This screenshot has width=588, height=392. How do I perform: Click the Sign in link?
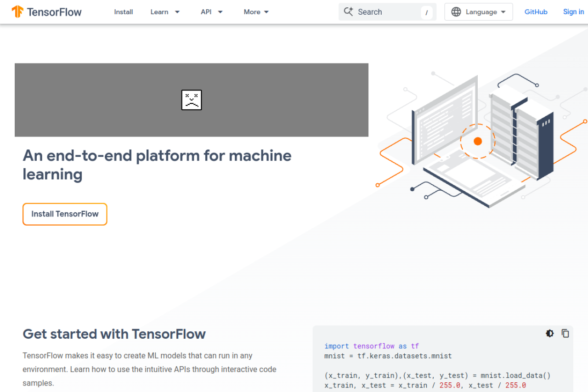click(x=574, y=12)
